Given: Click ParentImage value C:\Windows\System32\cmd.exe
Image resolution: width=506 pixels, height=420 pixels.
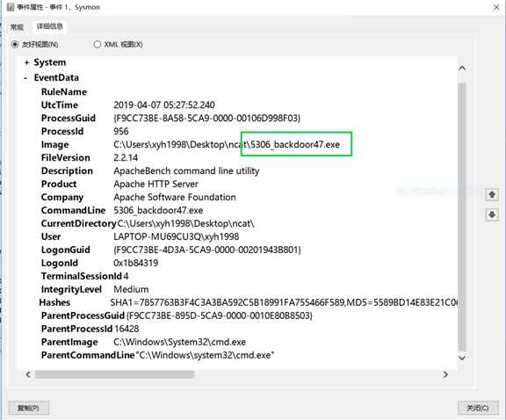Looking at the screenshot, I should tap(180, 342).
